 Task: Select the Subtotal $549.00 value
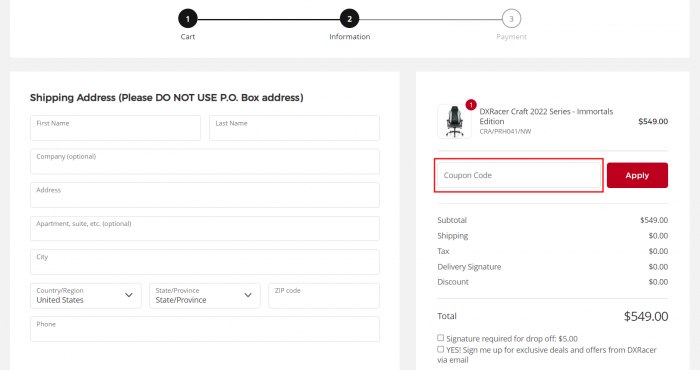click(x=654, y=220)
